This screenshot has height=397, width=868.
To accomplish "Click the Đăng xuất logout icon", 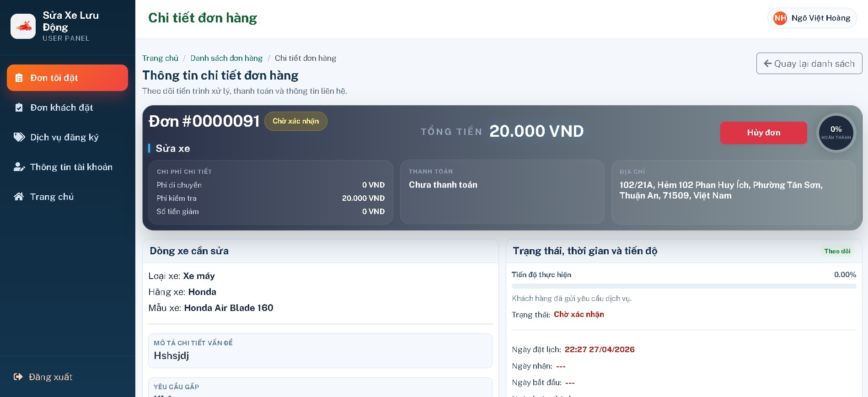I will tap(18, 377).
